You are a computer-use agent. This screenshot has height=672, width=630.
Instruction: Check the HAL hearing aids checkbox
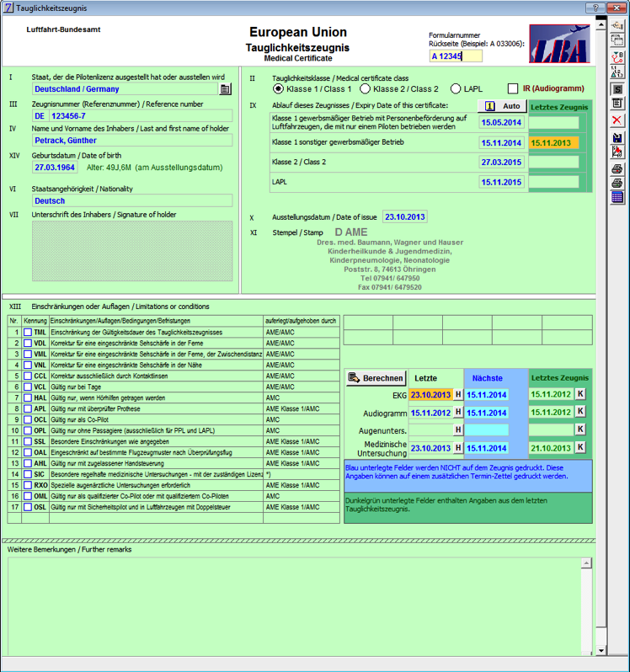[x=28, y=397]
